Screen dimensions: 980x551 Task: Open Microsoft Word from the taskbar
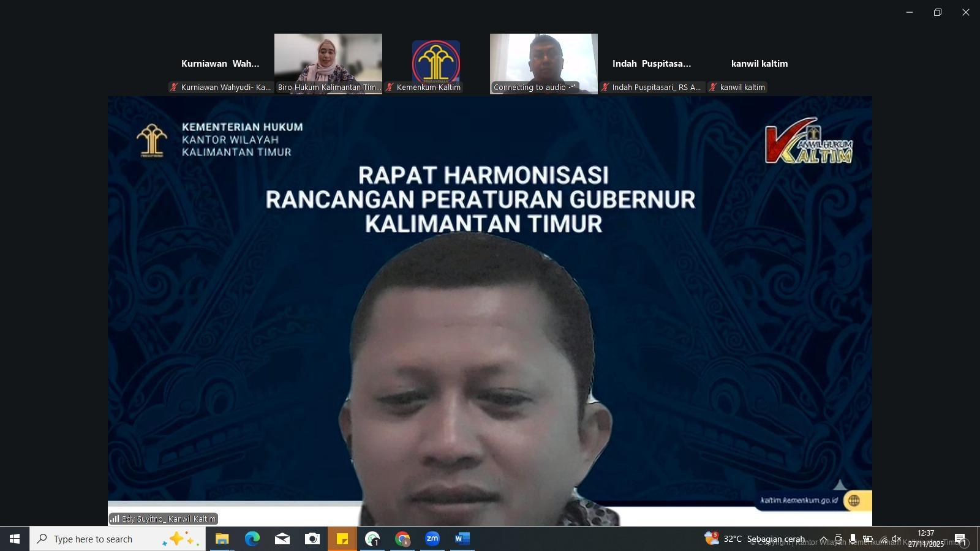(461, 539)
